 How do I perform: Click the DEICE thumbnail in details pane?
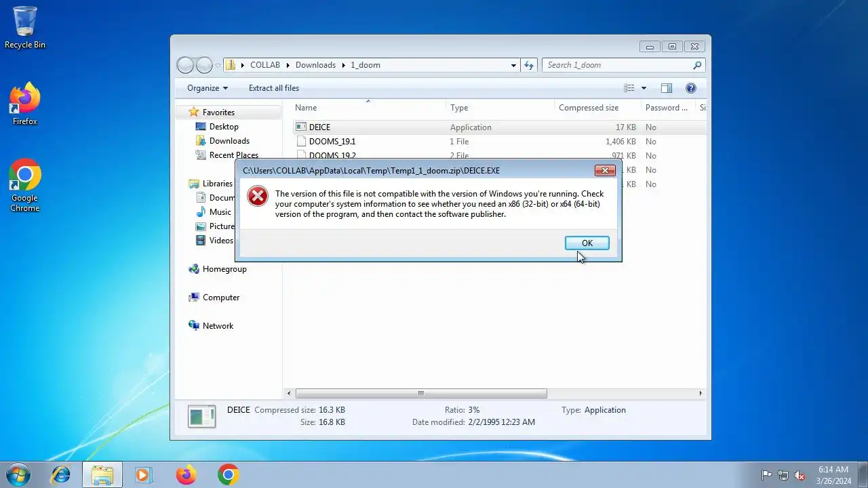click(x=201, y=417)
